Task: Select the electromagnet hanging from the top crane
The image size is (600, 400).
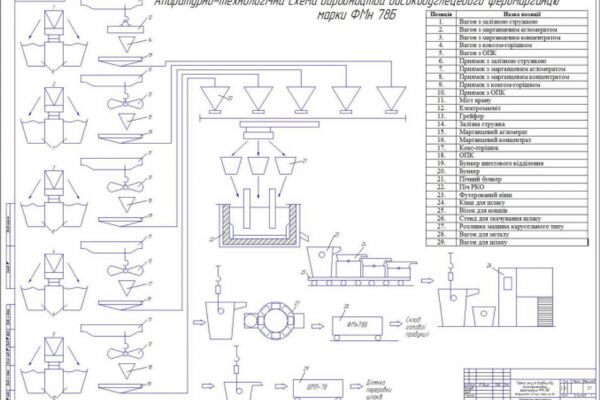Action: click(x=126, y=29)
